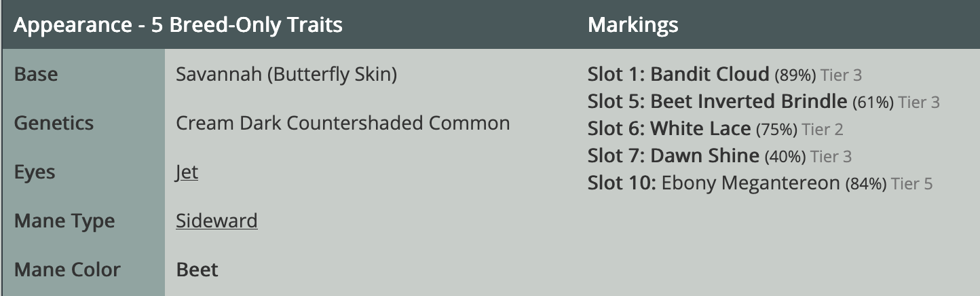Image resolution: width=980 pixels, height=296 pixels.
Task: Click the Mane Type row label
Action: (x=64, y=221)
